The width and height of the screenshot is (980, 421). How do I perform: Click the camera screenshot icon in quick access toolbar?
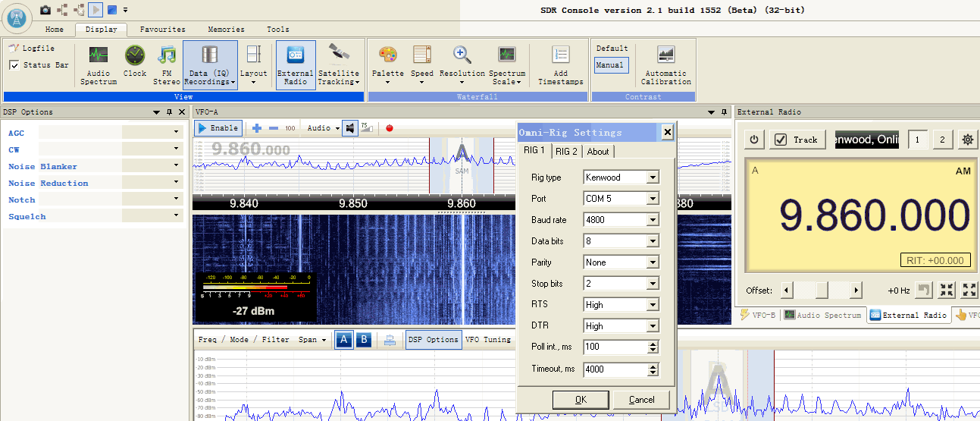(46, 10)
